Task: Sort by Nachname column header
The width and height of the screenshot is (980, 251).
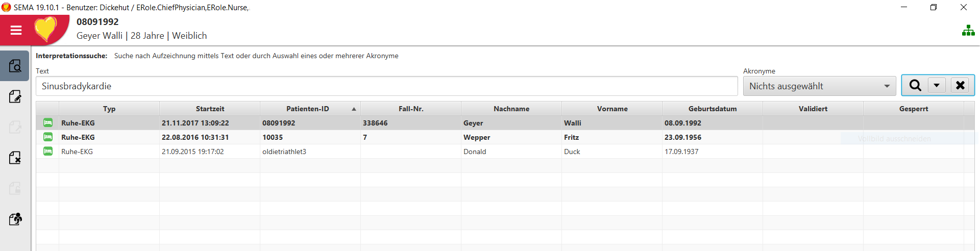Action: [511, 109]
